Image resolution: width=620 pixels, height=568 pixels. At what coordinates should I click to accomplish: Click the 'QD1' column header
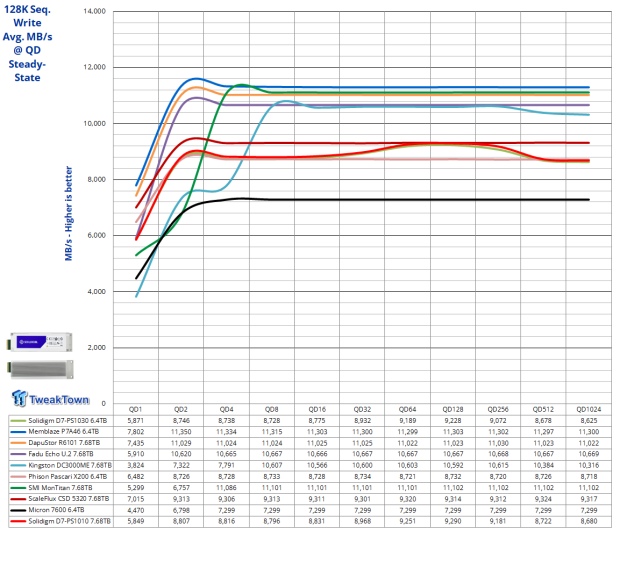point(136,409)
